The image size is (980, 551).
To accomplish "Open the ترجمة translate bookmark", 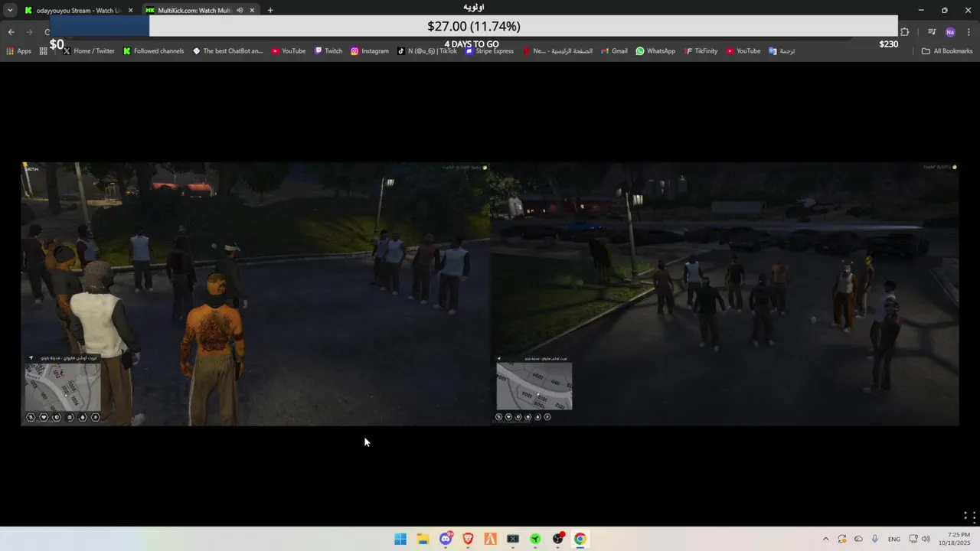I will coord(782,51).
